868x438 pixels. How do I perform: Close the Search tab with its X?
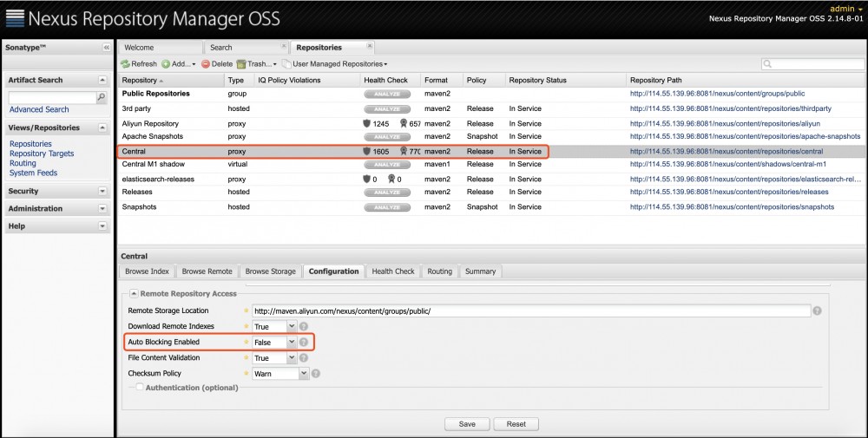(x=284, y=46)
